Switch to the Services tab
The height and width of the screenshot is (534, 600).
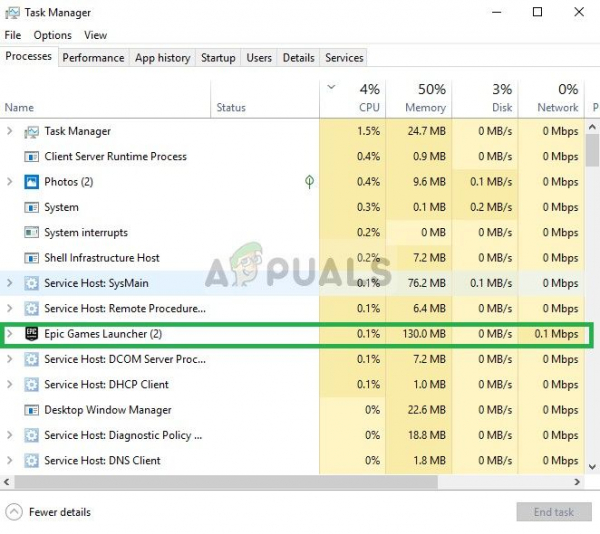tap(344, 58)
